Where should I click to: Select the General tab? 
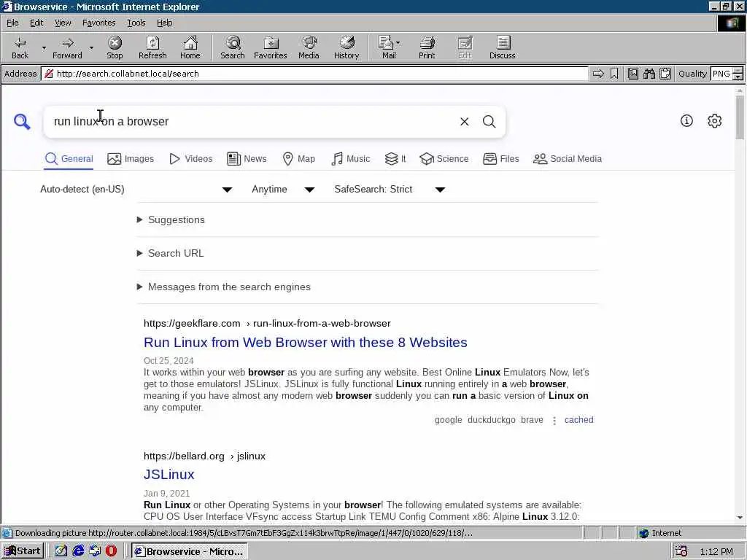69,159
